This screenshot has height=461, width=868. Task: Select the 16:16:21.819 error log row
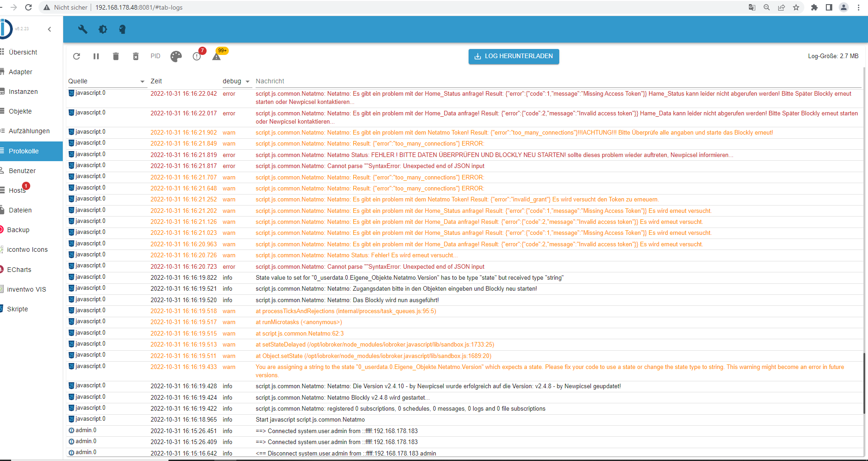coord(464,155)
